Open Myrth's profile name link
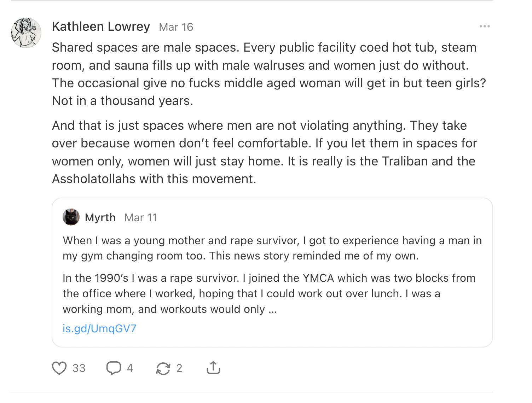 click(x=100, y=217)
